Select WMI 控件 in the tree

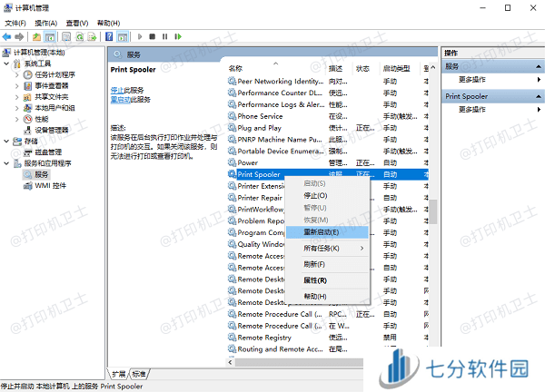50,185
